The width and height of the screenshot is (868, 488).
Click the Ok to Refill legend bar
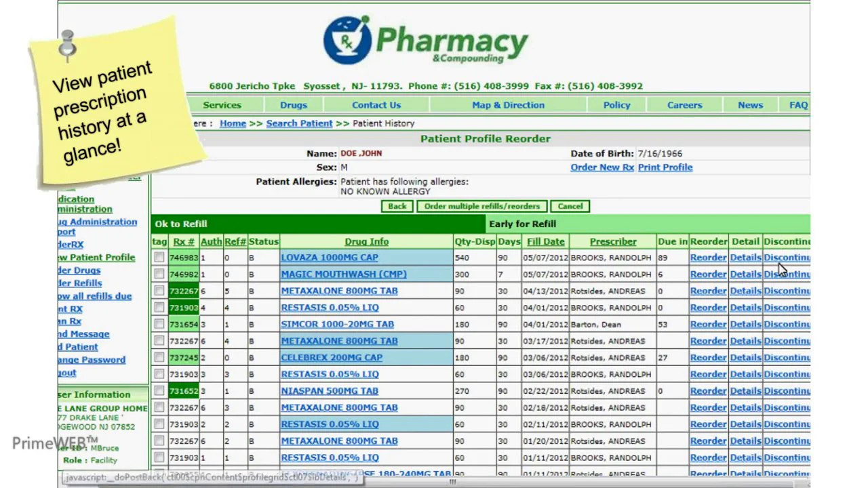(x=319, y=224)
